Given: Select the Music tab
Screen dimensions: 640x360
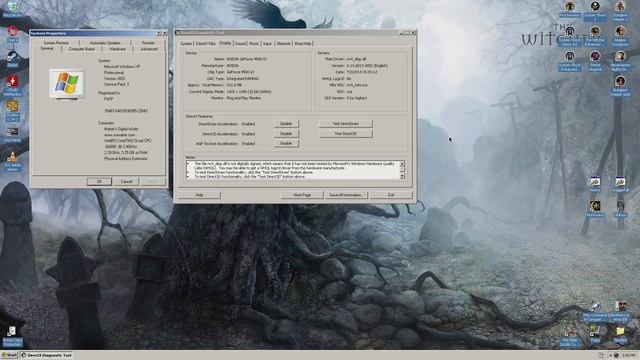Looking at the screenshot, I should [x=254, y=43].
